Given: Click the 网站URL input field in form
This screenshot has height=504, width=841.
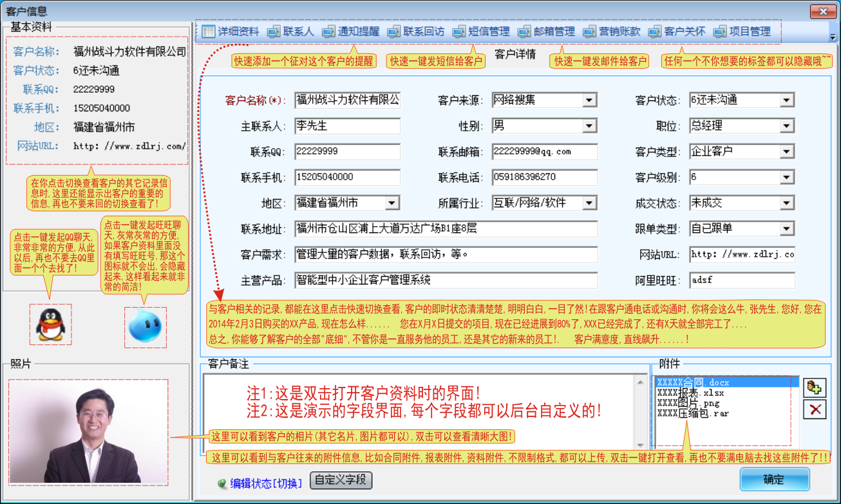Looking at the screenshot, I should (742, 255).
